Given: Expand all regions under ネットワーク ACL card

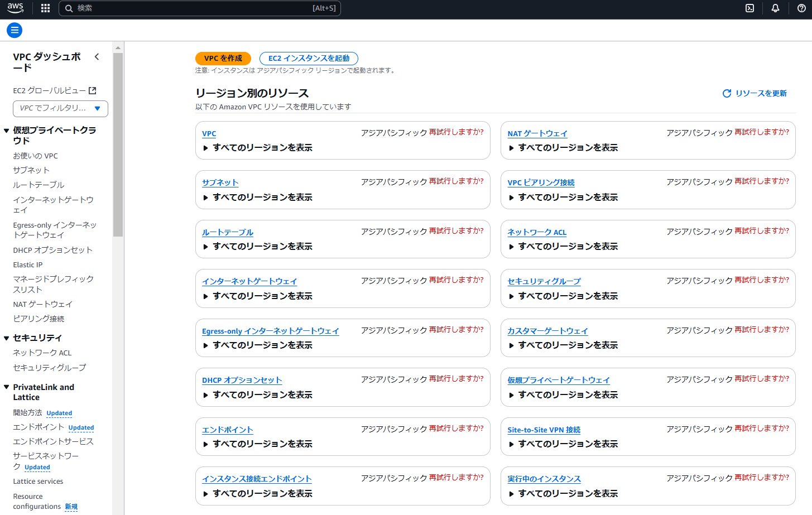Looking at the screenshot, I should click(563, 247).
